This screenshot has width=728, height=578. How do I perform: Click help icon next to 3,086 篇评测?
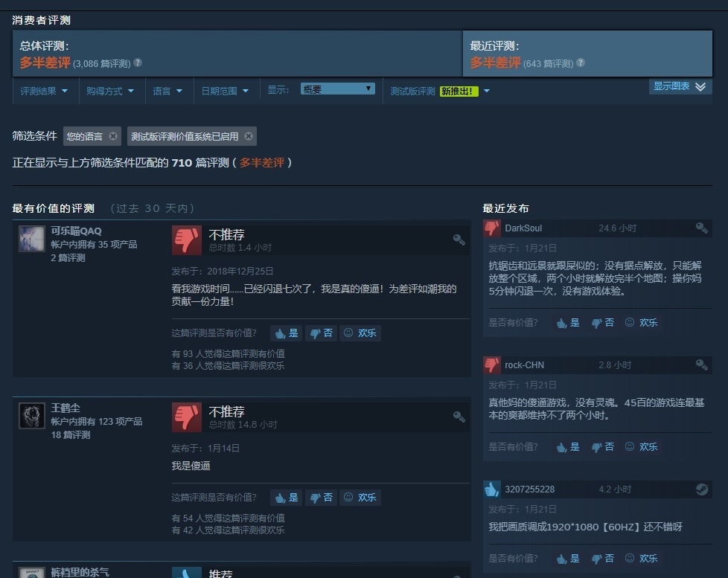(138, 63)
